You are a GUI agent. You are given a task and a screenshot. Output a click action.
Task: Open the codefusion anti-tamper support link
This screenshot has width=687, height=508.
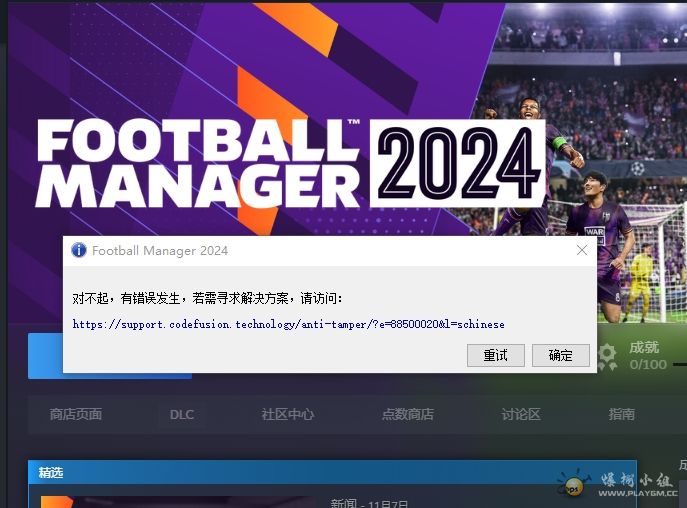click(288, 324)
